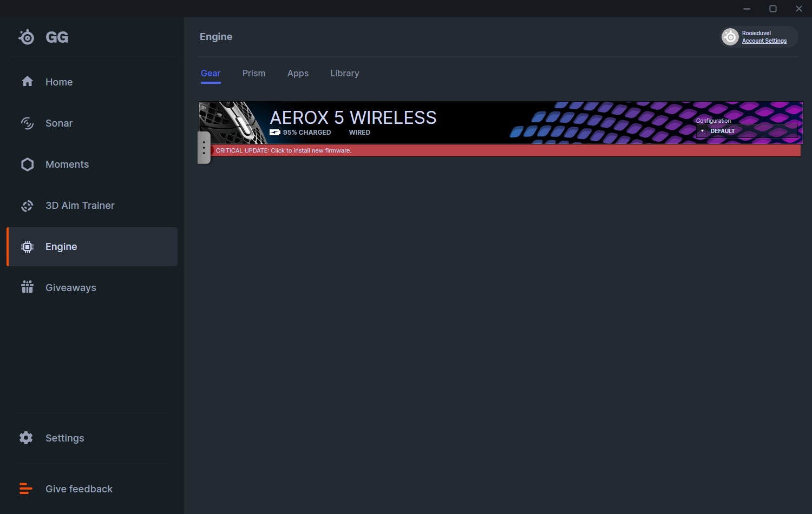The image size is (812, 514).
Task: Go to Moments hexagon icon
Action: [27, 164]
